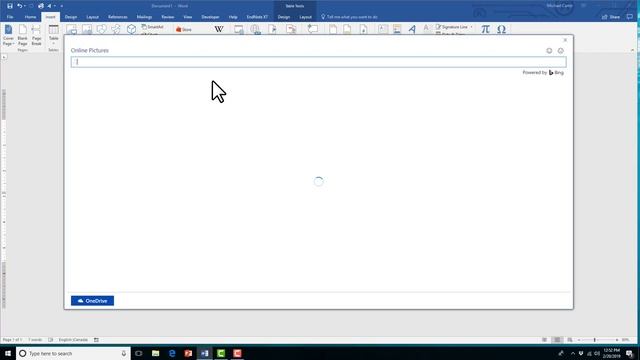Open the Mailings tab

[144, 17]
